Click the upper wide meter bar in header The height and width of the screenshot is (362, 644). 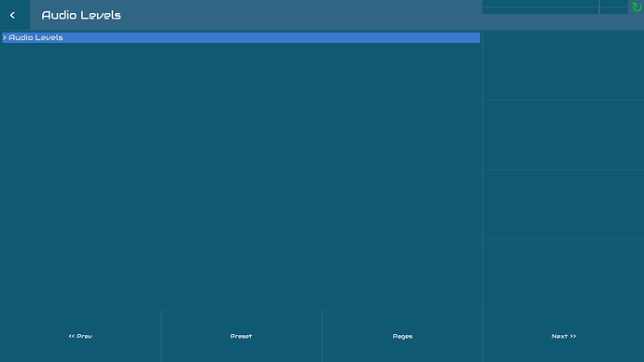click(540, 4)
